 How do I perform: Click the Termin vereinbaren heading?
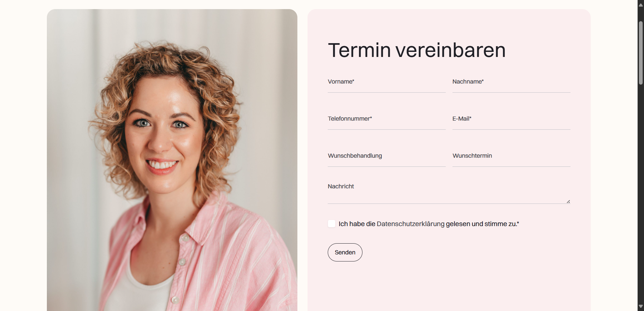coord(417,50)
